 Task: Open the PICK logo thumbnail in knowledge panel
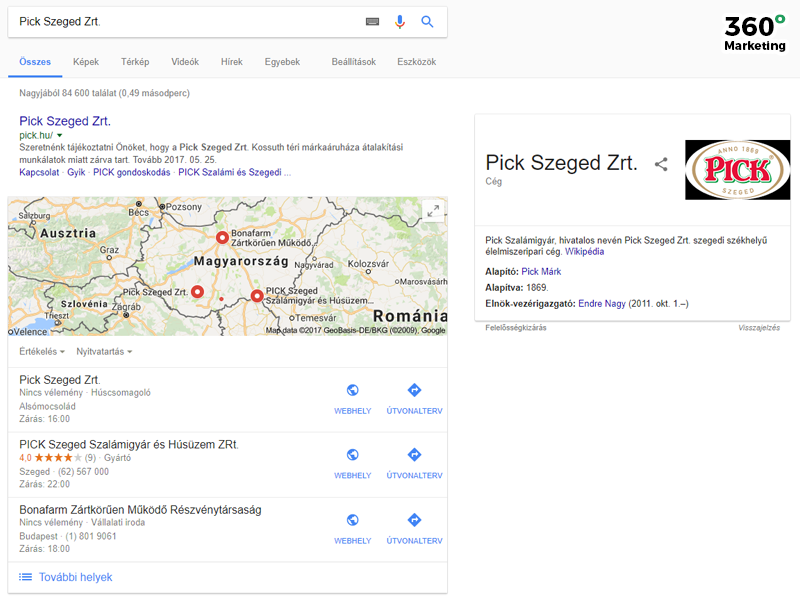737,170
